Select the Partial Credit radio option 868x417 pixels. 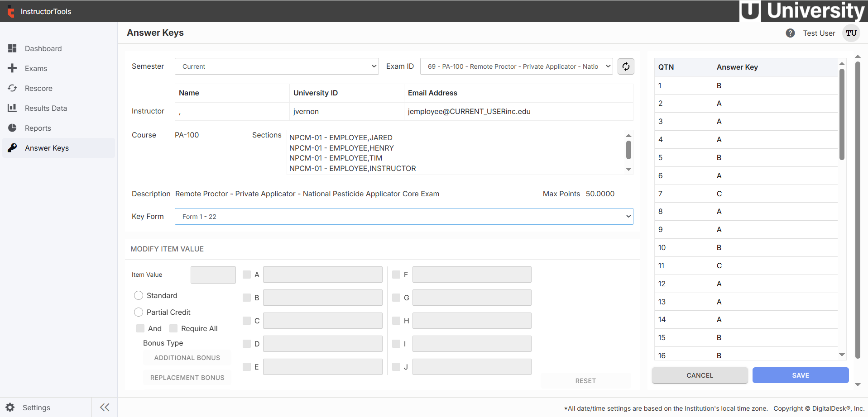139,312
